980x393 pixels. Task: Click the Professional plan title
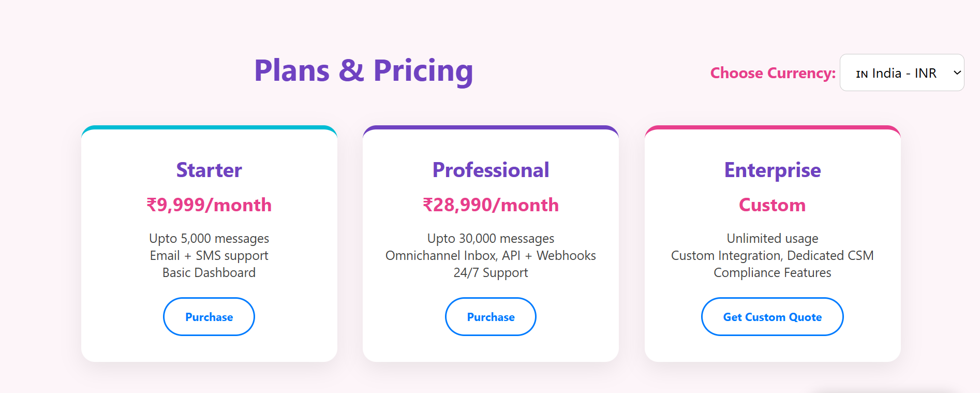(x=491, y=170)
